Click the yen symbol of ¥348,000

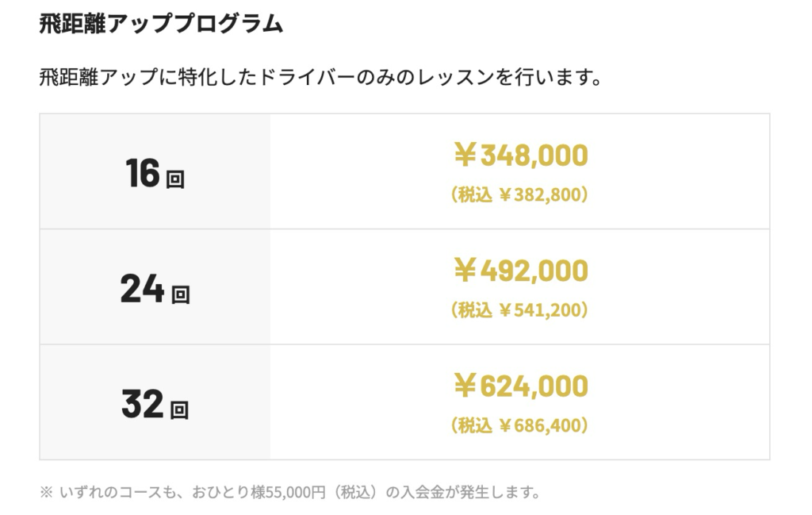(x=465, y=156)
